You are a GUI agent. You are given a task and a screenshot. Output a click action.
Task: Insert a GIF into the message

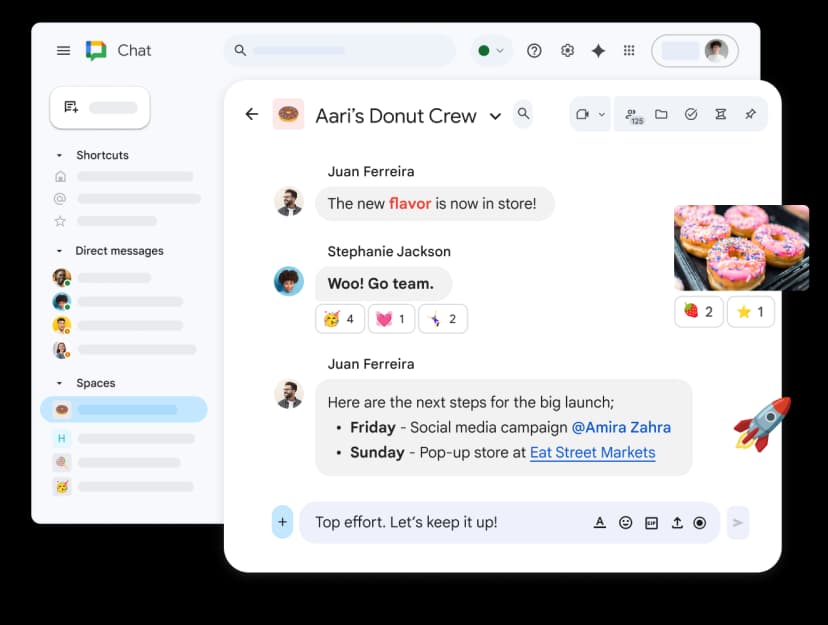[650, 522]
